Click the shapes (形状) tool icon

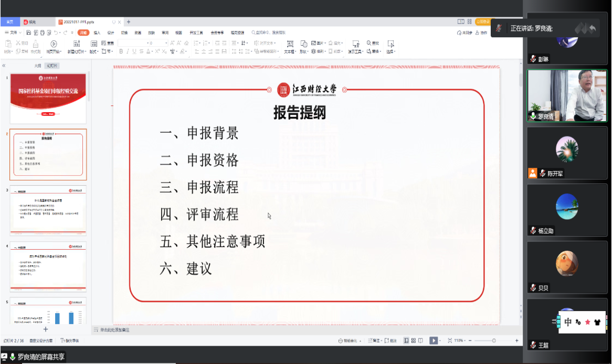[303, 44]
